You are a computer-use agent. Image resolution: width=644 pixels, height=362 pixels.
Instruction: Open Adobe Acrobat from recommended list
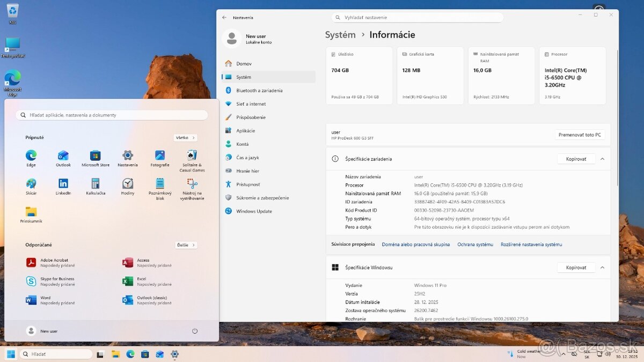(54, 263)
